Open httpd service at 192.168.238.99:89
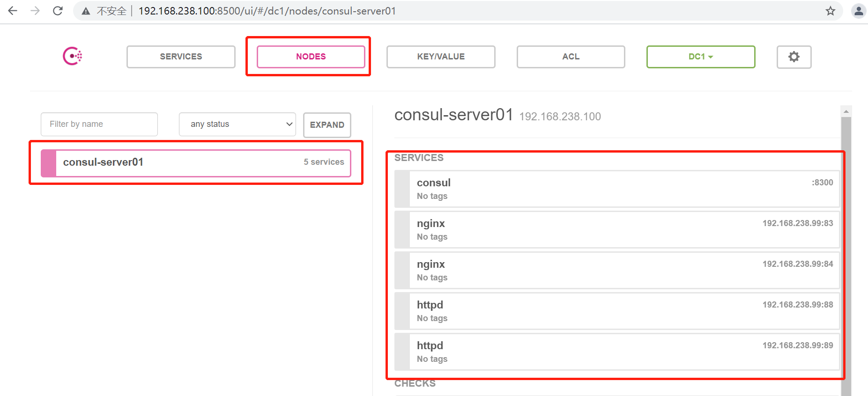The image size is (868, 396). [x=617, y=352]
